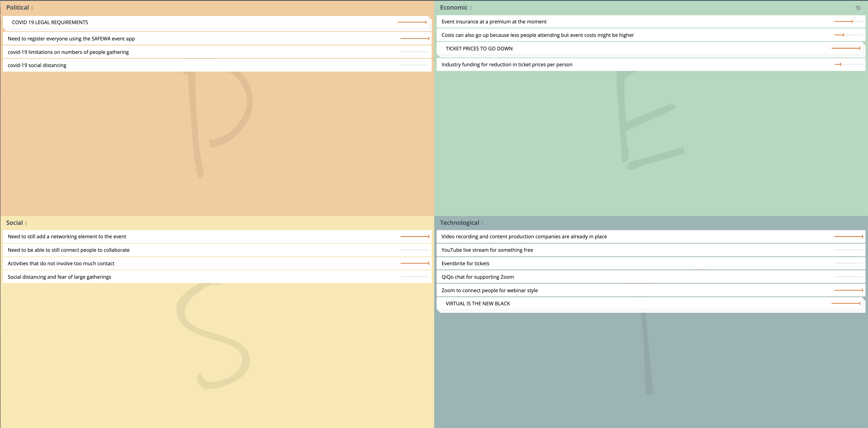Expand the VIRTUAL IS THE NEW BLACK stack
Image resolution: width=868 pixels, height=428 pixels.
pyautogui.click(x=477, y=304)
